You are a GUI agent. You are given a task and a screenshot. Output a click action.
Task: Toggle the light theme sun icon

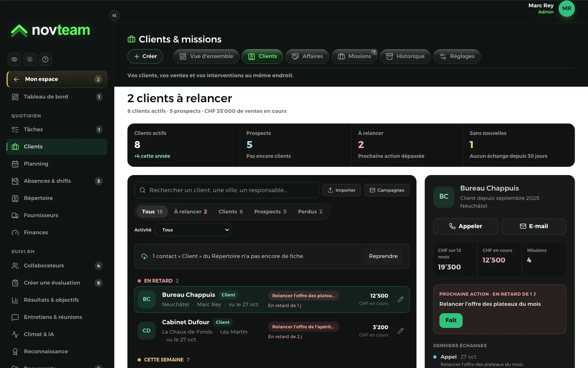tap(30, 59)
